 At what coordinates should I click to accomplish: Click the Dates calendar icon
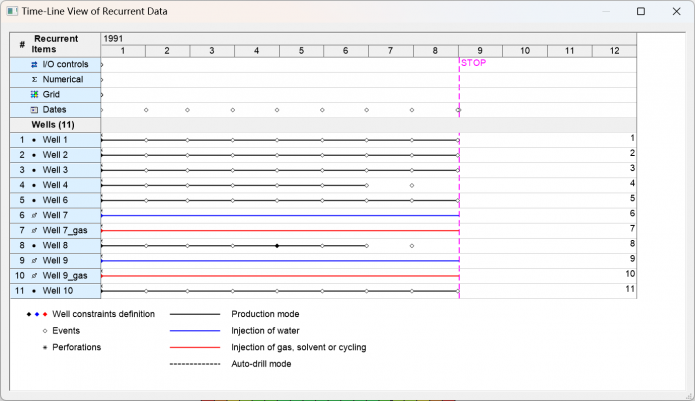pos(34,109)
